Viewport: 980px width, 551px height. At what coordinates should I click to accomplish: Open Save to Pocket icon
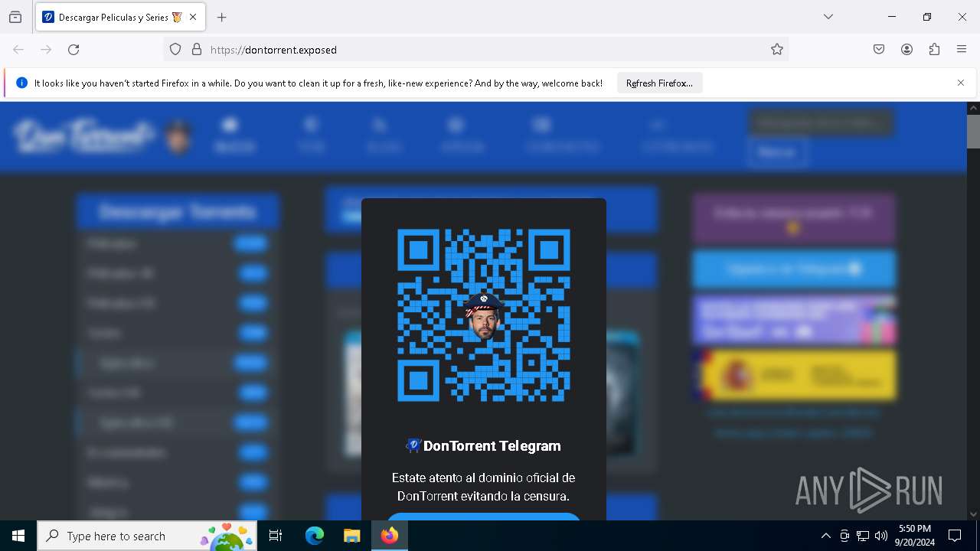pyautogui.click(x=879, y=50)
